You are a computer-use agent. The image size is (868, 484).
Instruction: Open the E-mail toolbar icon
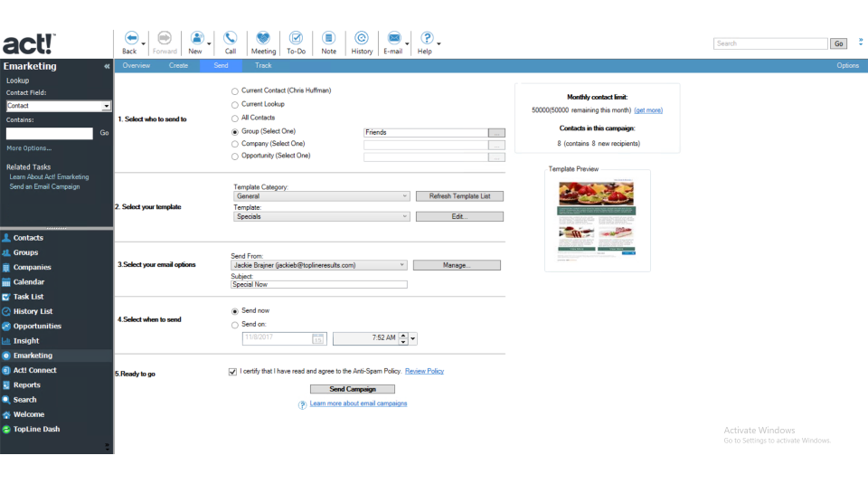[x=393, y=43]
